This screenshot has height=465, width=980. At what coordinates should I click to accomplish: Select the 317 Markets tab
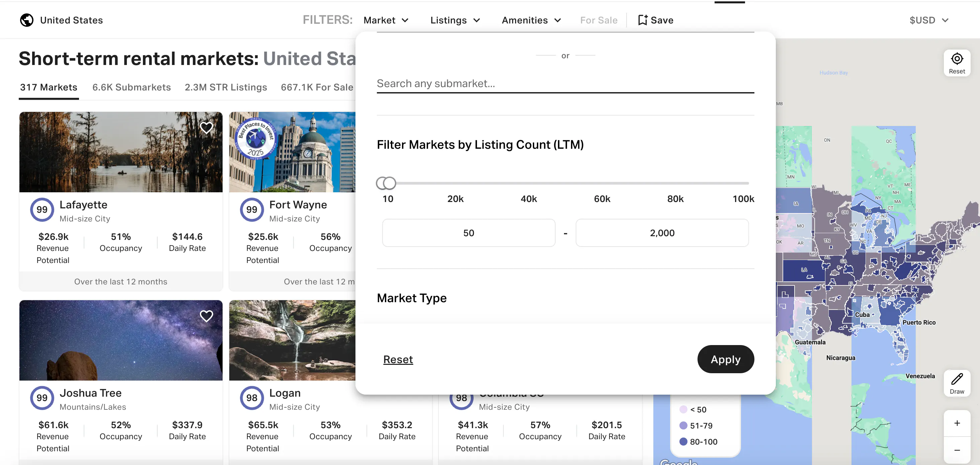(49, 87)
